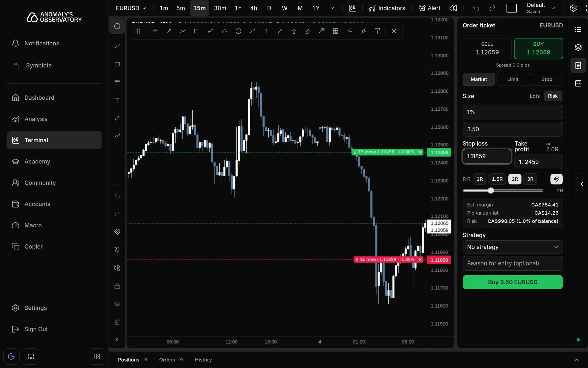Click the pin drawings icon in left toolbar
This screenshot has width=588, height=368.
(117, 250)
